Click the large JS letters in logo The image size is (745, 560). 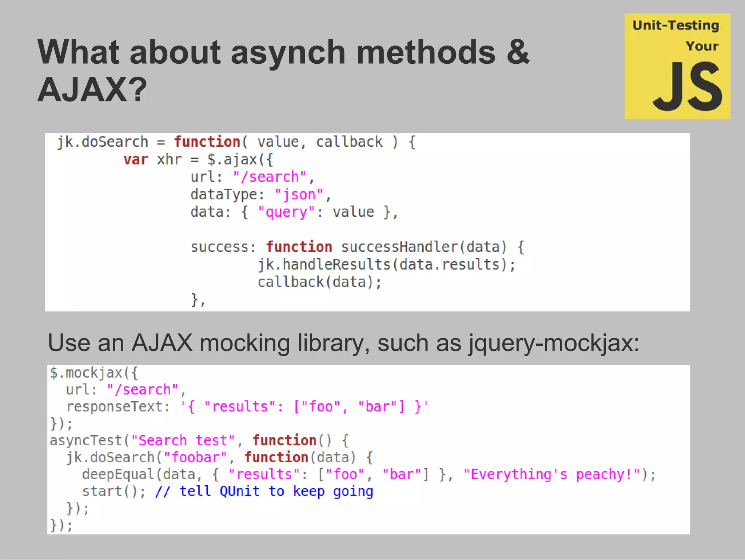click(x=687, y=87)
